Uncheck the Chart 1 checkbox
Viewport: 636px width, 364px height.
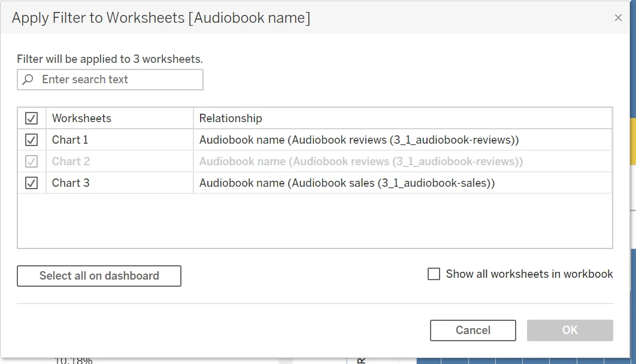[32, 140]
